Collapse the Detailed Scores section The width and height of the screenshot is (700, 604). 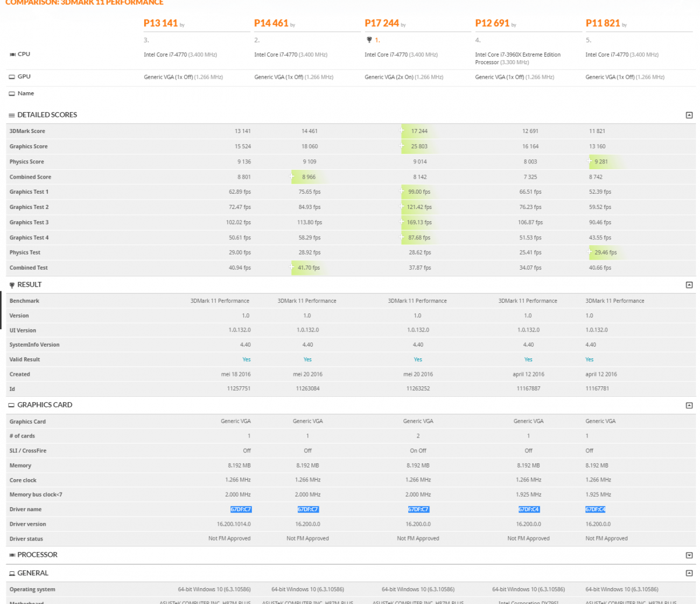[689, 115]
